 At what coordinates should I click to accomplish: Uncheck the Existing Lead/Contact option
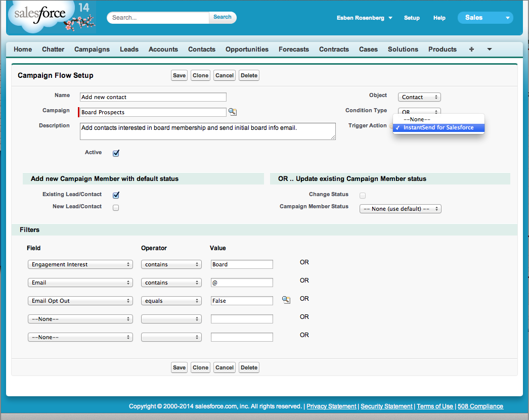116,195
